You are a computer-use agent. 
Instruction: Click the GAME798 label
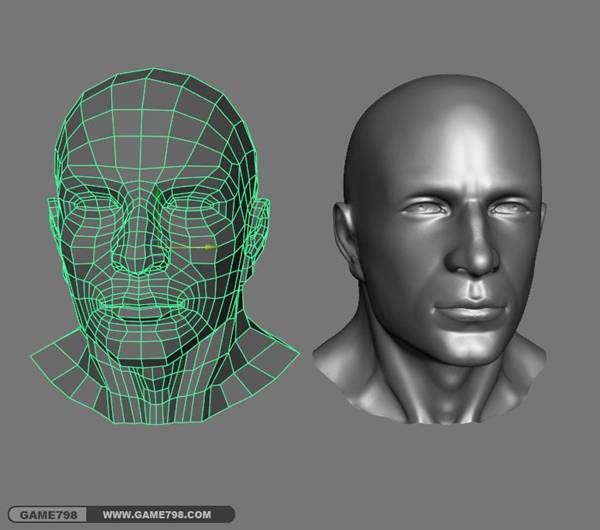[48, 515]
